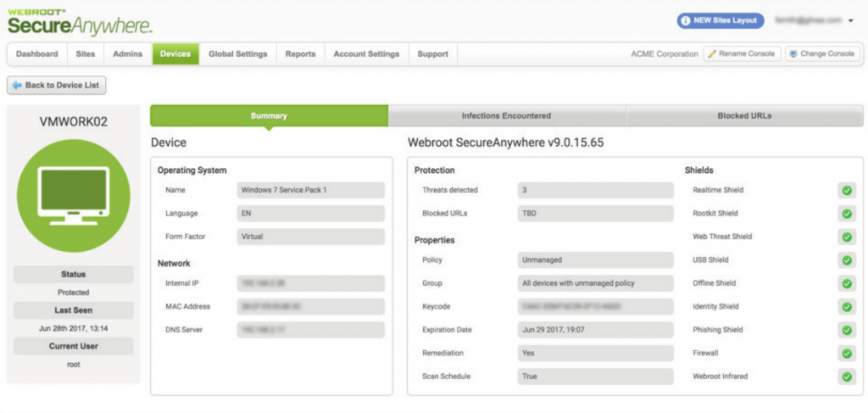Click the Phishing Shield green check icon

point(847,330)
